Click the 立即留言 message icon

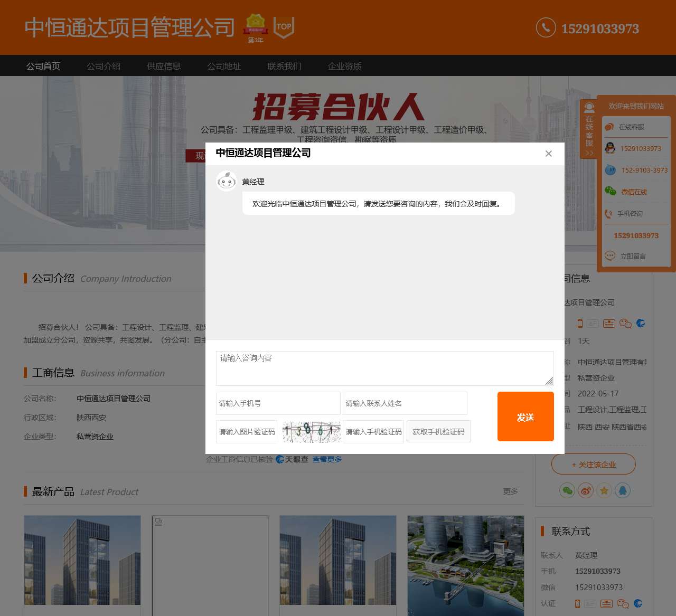609,256
